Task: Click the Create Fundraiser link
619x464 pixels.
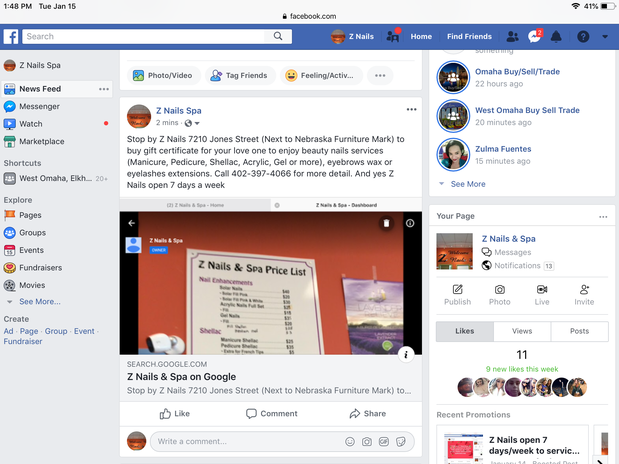Action: pos(23,342)
